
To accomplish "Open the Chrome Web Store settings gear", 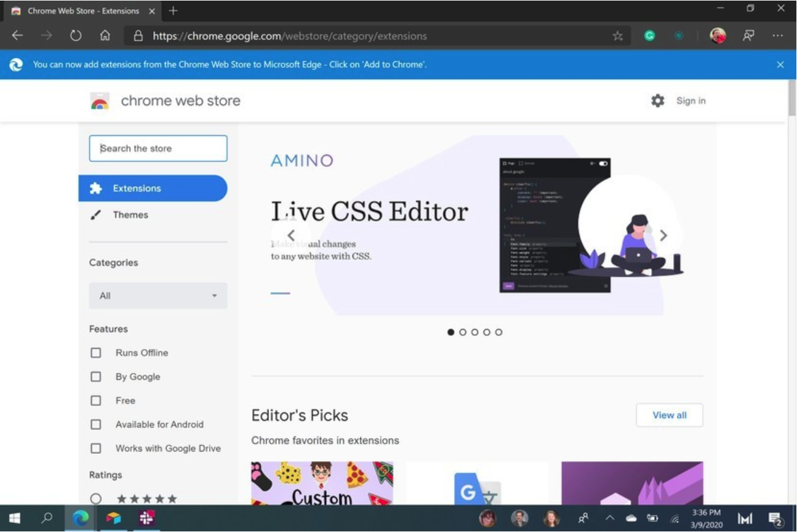I will [658, 101].
